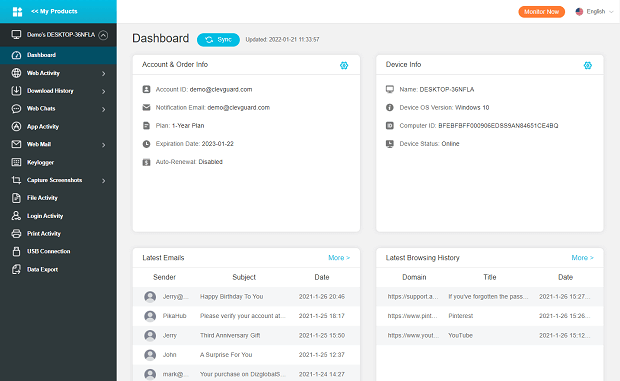Click the orange Monitor Now button
The image size is (620, 381).
point(541,12)
